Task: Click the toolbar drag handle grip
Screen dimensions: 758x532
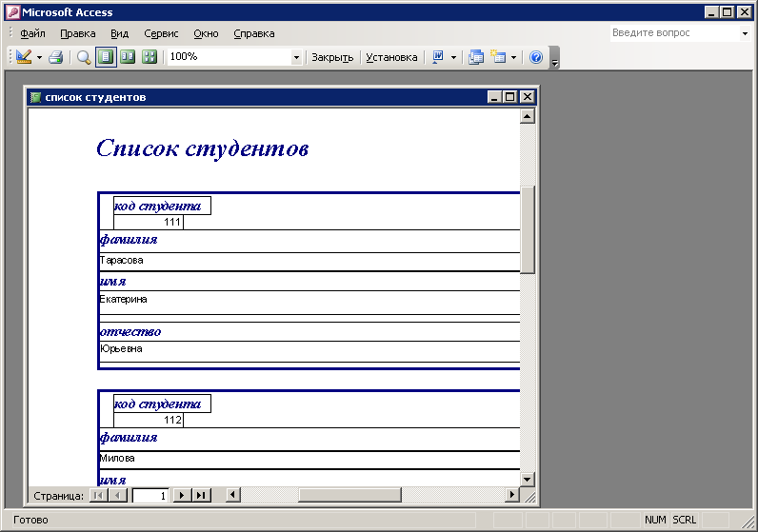Action: (10, 57)
